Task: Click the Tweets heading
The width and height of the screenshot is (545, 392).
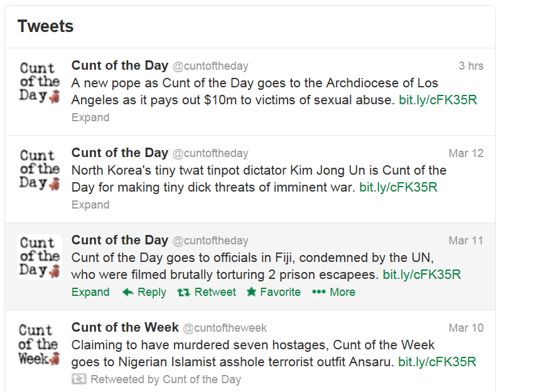Action: click(x=46, y=26)
